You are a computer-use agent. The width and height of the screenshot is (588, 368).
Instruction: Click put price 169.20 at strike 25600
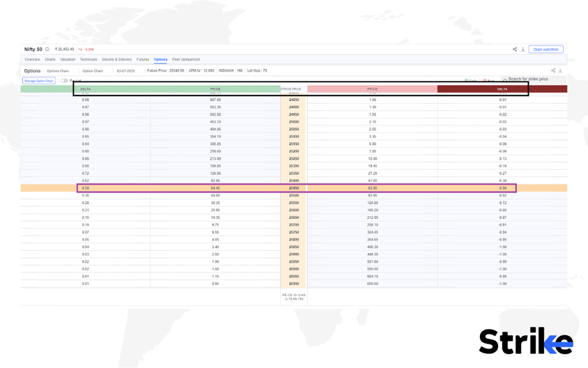pyautogui.click(x=372, y=210)
